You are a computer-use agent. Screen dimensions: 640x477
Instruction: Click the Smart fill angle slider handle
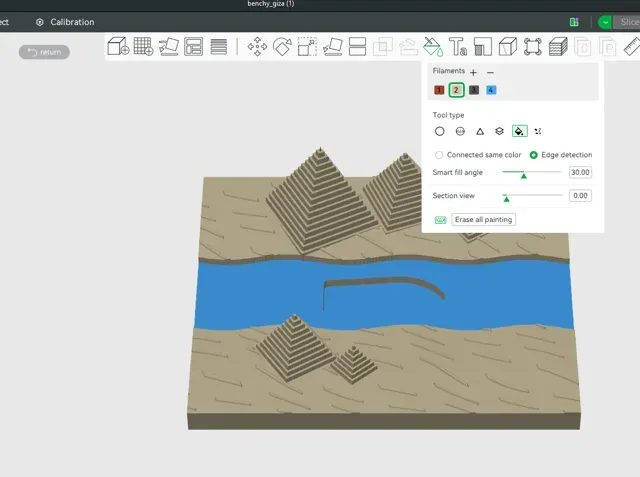(x=524, y=175)
